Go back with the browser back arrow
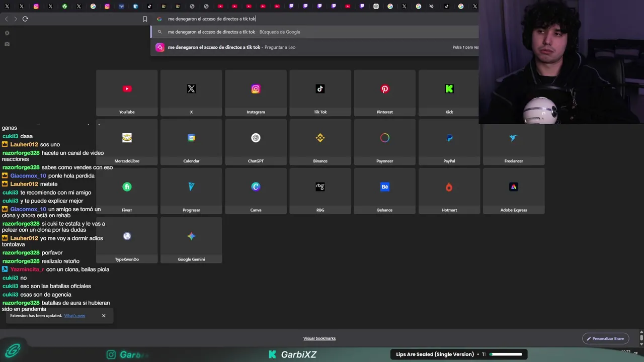Screen dimensions: 644x362 6,19
